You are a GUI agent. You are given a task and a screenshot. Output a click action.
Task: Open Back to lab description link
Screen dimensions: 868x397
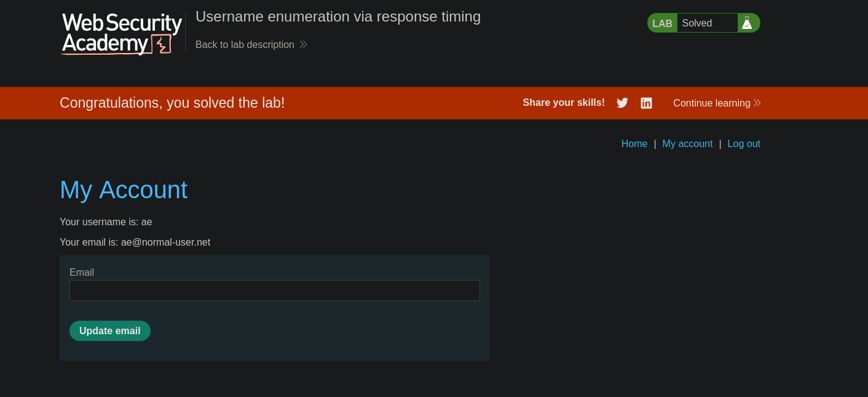(x=245, y=45)
